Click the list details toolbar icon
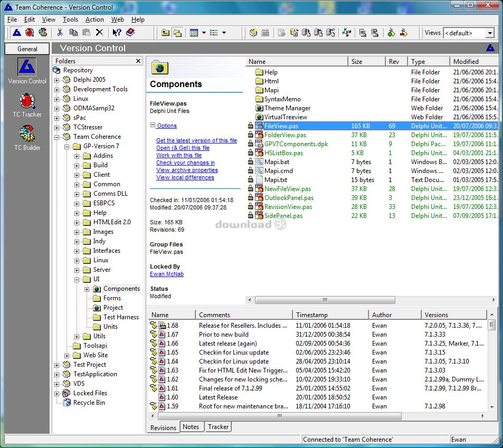 pyautogui.click(x=214, y=33)
